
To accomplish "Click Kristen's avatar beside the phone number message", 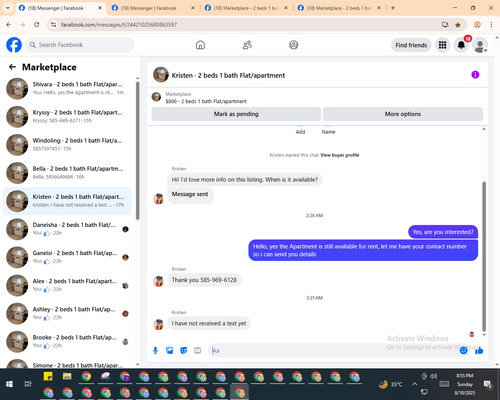I will click(158, 281).
